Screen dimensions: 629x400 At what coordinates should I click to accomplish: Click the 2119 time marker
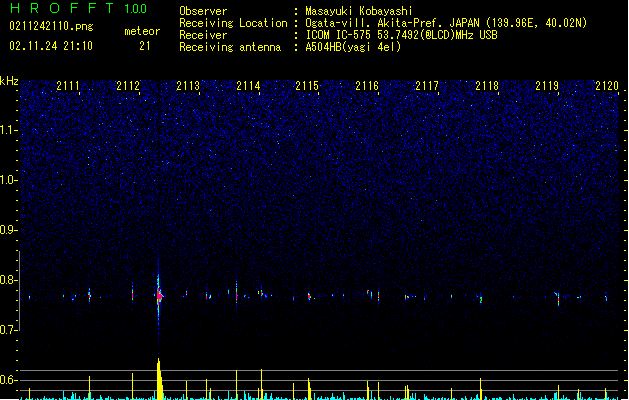[x=547, y=86]
